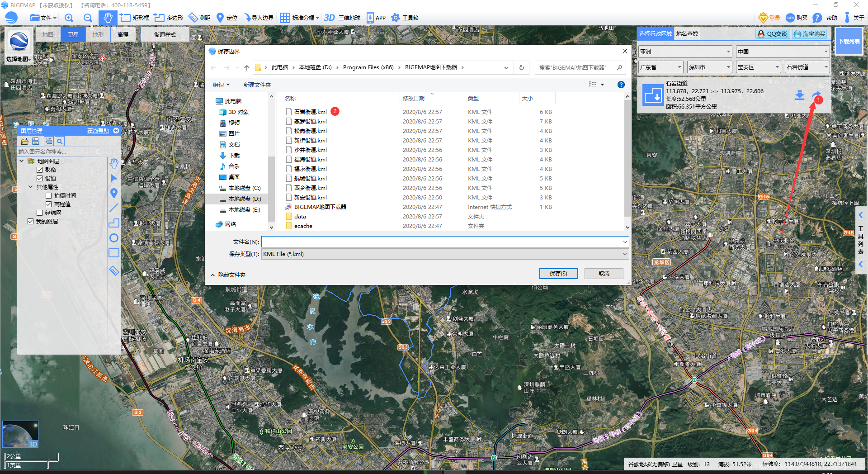Viewport: 868px width, 474px height.
Task: Open the APP mobile download option
Action: tap(376, 18)
